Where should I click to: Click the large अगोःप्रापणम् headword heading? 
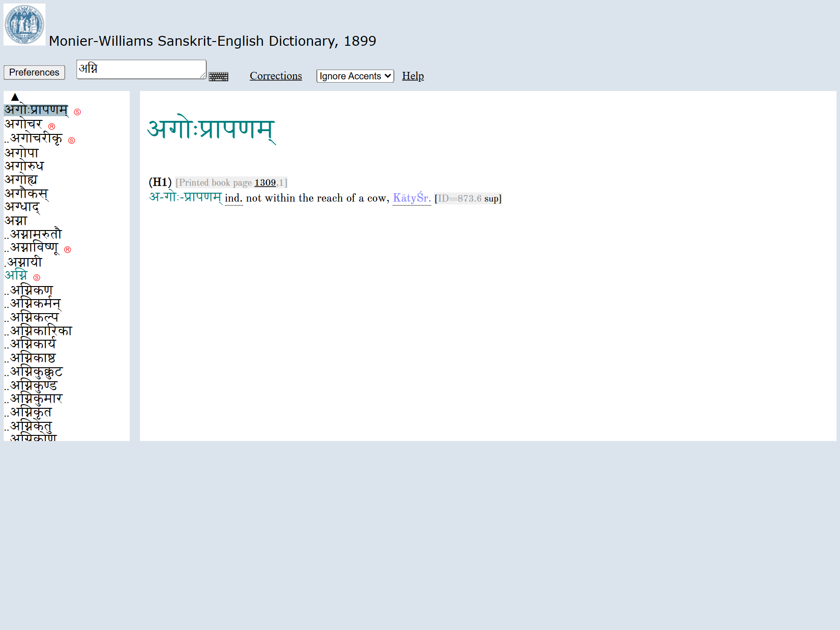coord(212,130)
